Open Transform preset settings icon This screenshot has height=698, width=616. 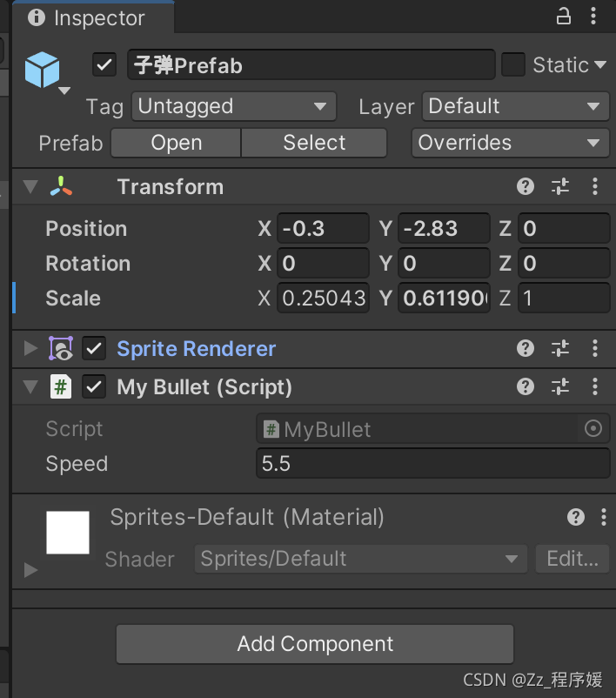(560, 186)
